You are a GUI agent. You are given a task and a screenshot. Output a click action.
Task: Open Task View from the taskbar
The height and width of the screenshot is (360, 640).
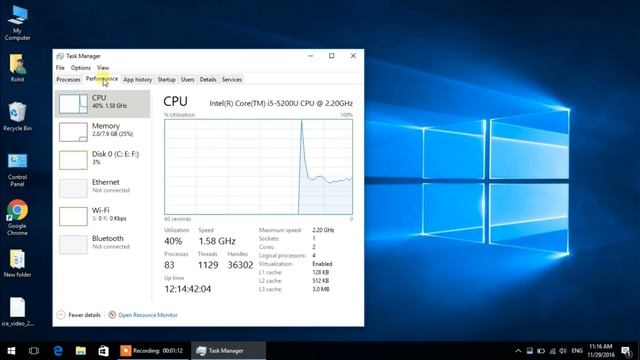(34, 351)
